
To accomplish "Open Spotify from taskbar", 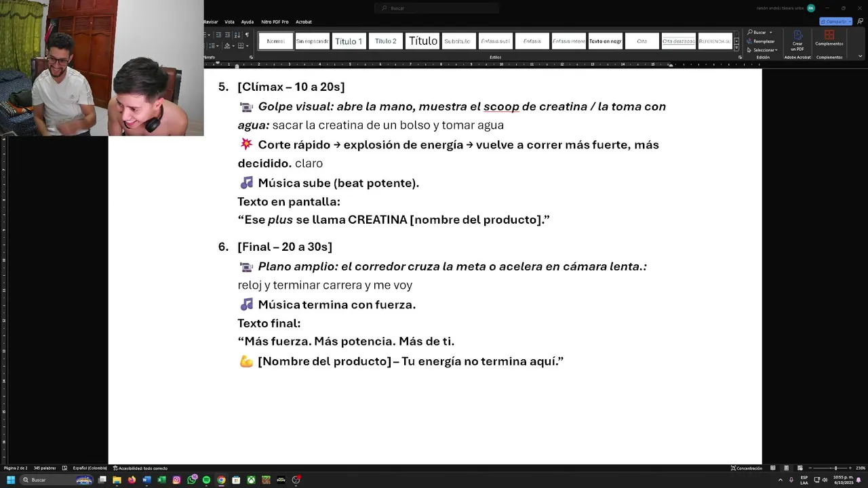I will pyautogui.click(x=206, y=480).
